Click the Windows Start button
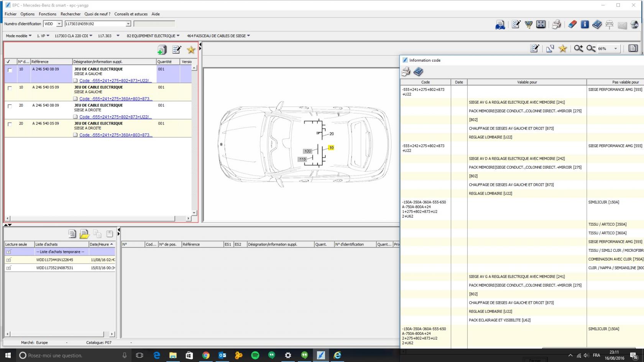 (x=8, y=355)
